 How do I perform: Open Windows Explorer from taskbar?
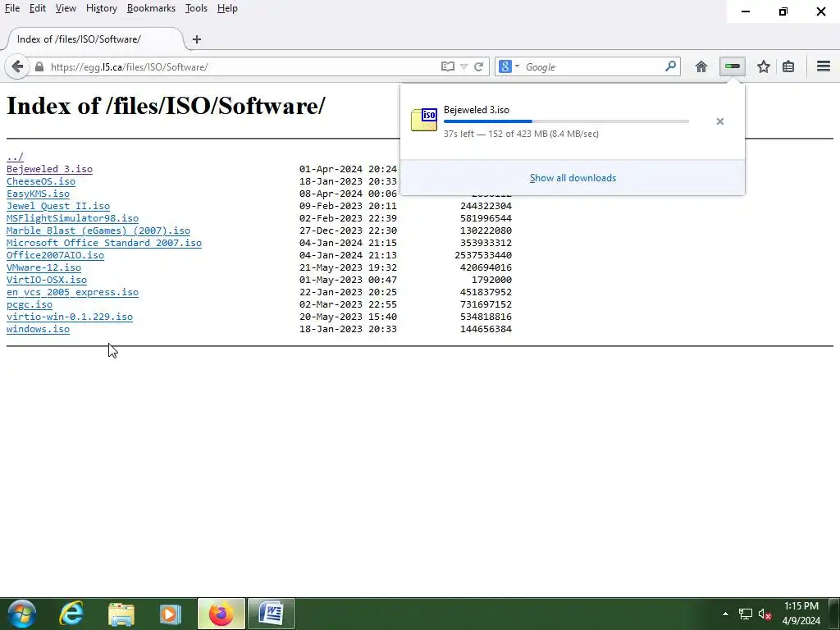pos(121,614)
